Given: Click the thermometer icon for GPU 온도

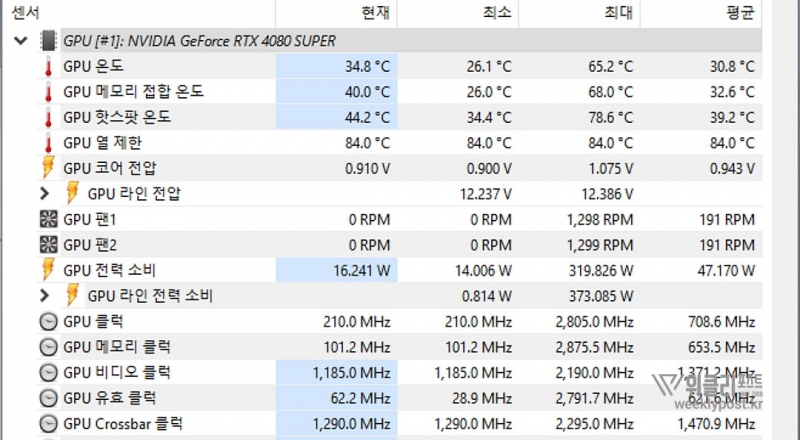Looking at the screenshot, I should (x=48, y=66).
